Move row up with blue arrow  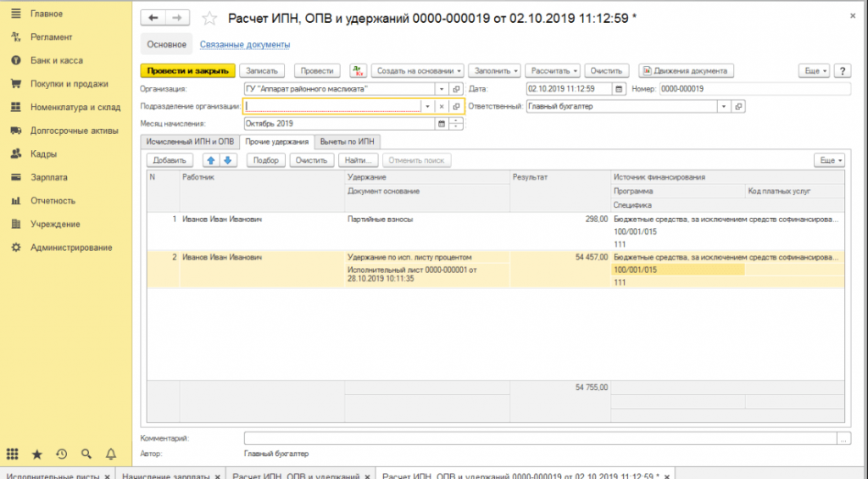point(210,160)
